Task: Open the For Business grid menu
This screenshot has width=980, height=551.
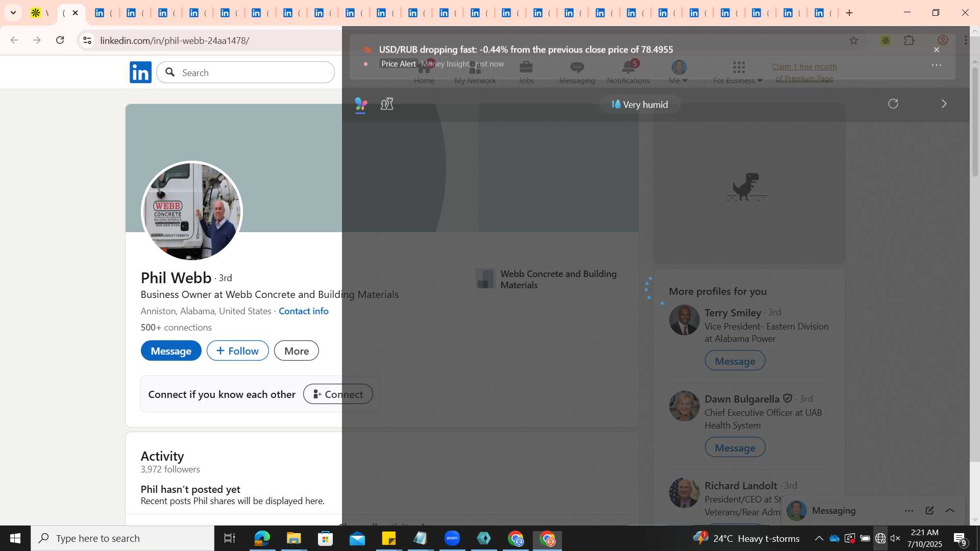Action: (x=738, y=72)
